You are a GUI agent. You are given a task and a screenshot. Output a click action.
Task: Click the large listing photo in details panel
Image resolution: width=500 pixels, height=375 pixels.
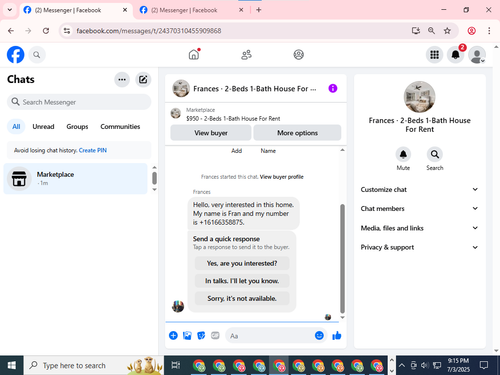[x=419, y=97]
